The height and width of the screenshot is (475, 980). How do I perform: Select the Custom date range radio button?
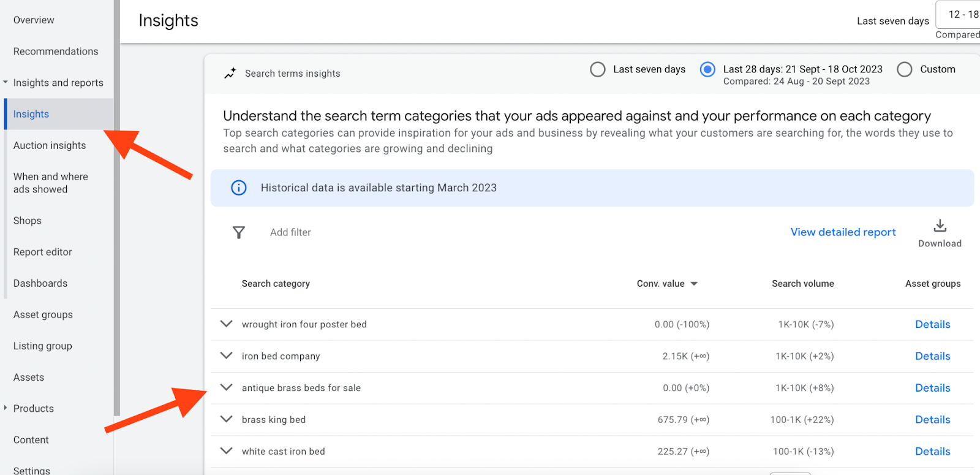tap(904, 69)
